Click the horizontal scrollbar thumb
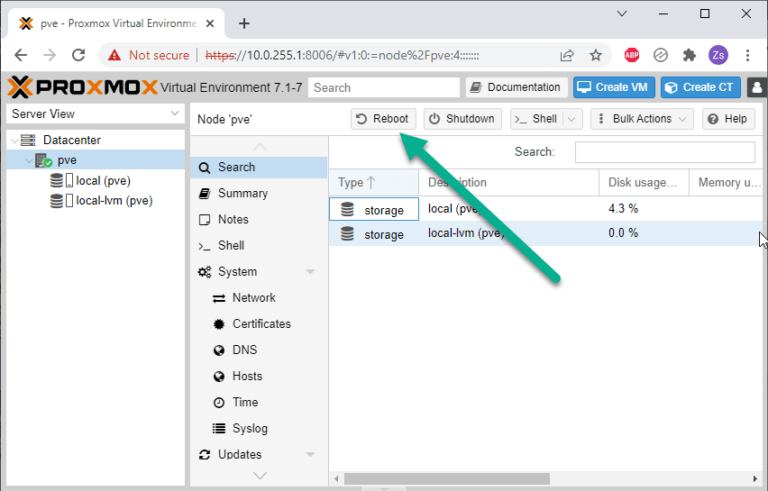Screen dimensions: 768x491 (447, 479)
